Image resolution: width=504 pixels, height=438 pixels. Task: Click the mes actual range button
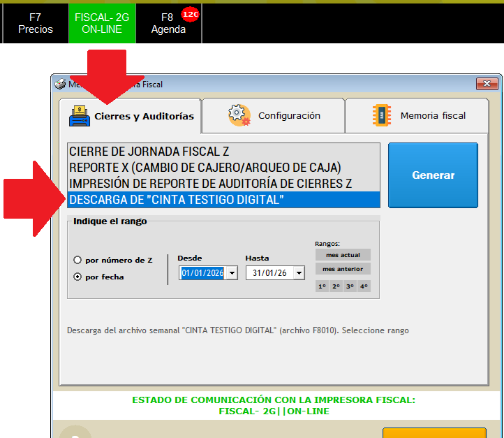point(343,255)
